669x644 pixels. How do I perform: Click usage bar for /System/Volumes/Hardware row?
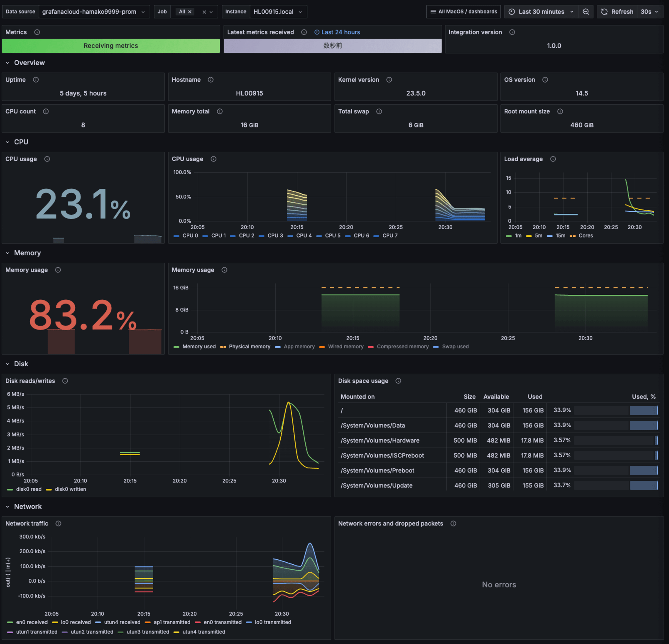point(616,441)
